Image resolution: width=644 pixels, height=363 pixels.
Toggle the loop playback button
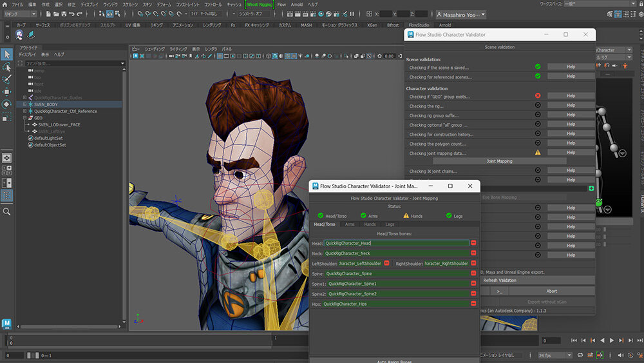coord(580,355)
